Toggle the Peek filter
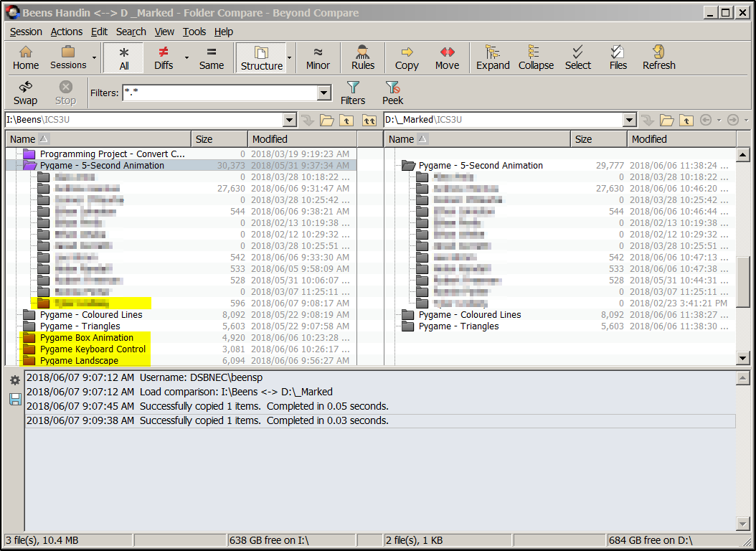 click(x=392, y=93)
